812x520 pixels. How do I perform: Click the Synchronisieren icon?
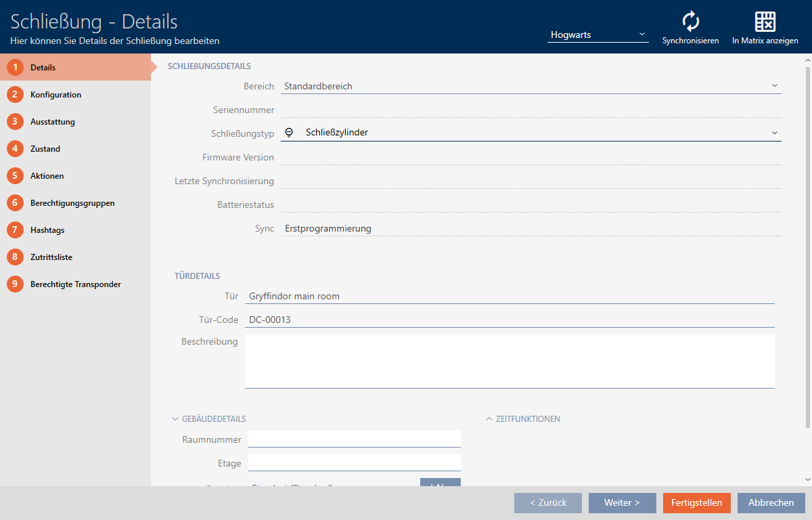click(690, 22)
